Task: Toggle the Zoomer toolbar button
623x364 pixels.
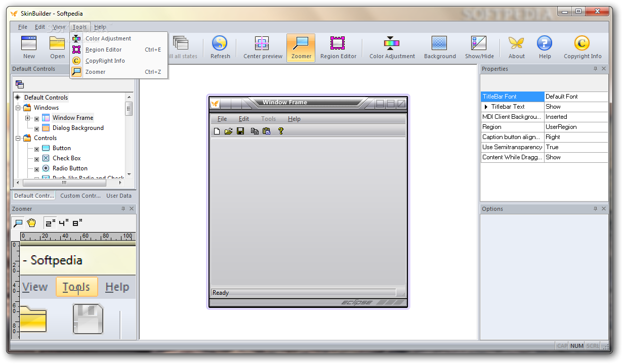Action: [301, 48]
